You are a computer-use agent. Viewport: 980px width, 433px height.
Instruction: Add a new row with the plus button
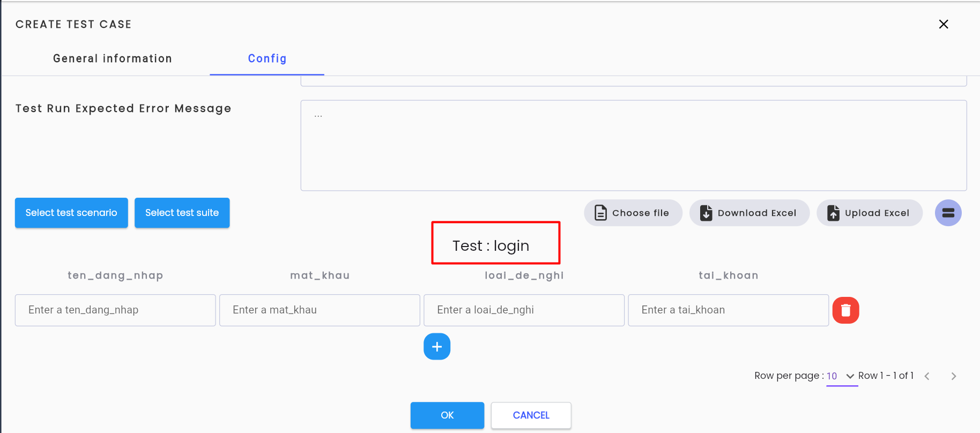click(437, 347)
